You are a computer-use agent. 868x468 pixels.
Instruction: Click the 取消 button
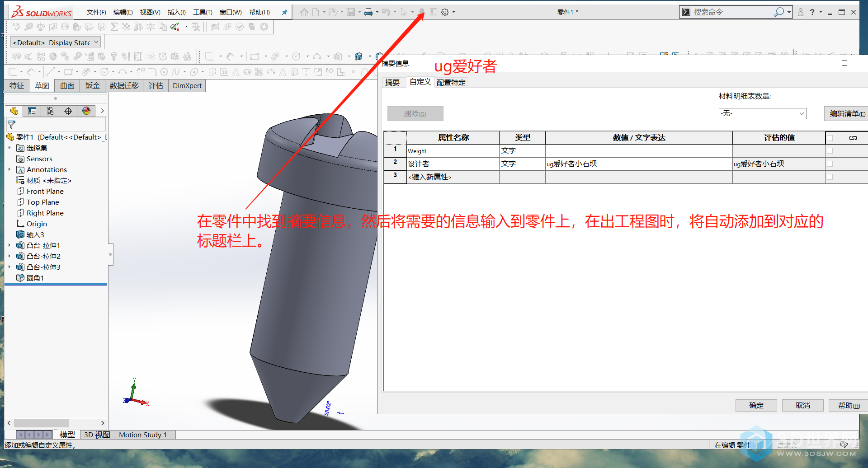[x=803, y=405]
